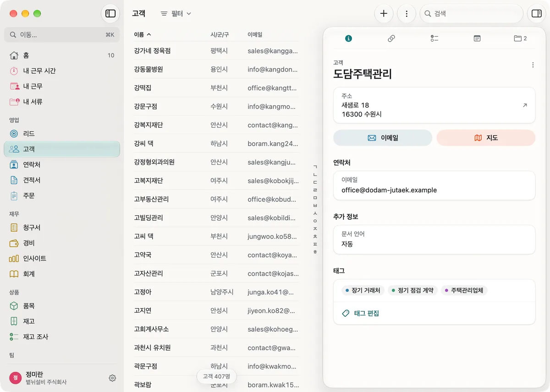Open 리드 in the sidebar

pyautogui.click(x=62, y=134)
